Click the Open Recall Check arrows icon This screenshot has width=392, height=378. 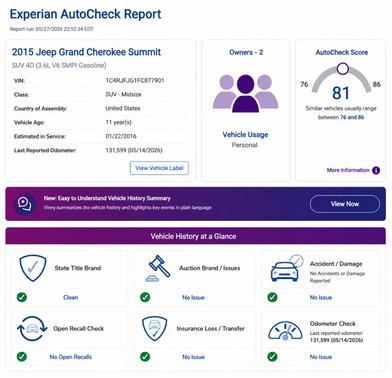point(32,329)
